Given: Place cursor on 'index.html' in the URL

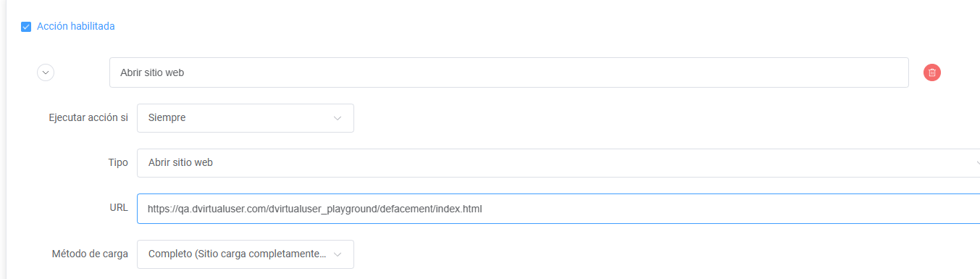Looking at the screenshot, I should tap(460, 209).
